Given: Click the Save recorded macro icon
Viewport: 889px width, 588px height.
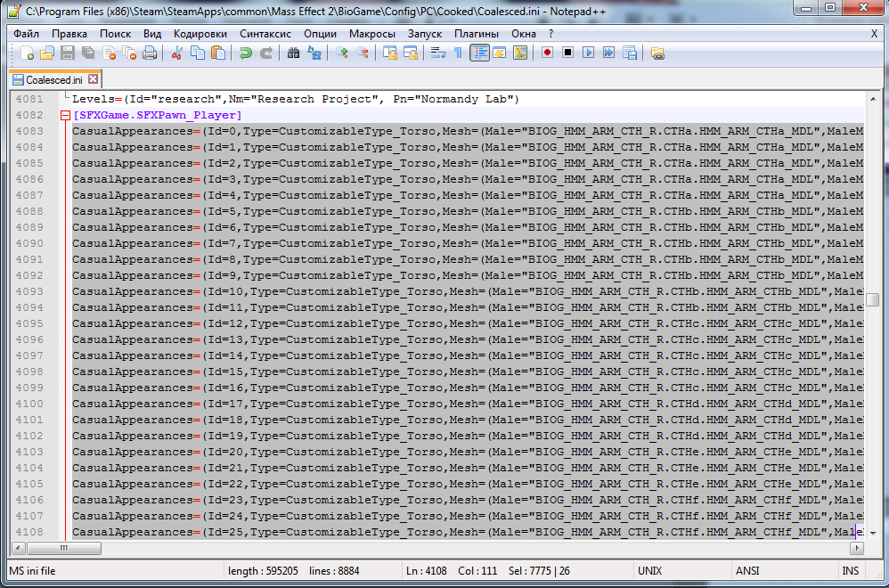Looking at the screenshot, I should 629,53.
